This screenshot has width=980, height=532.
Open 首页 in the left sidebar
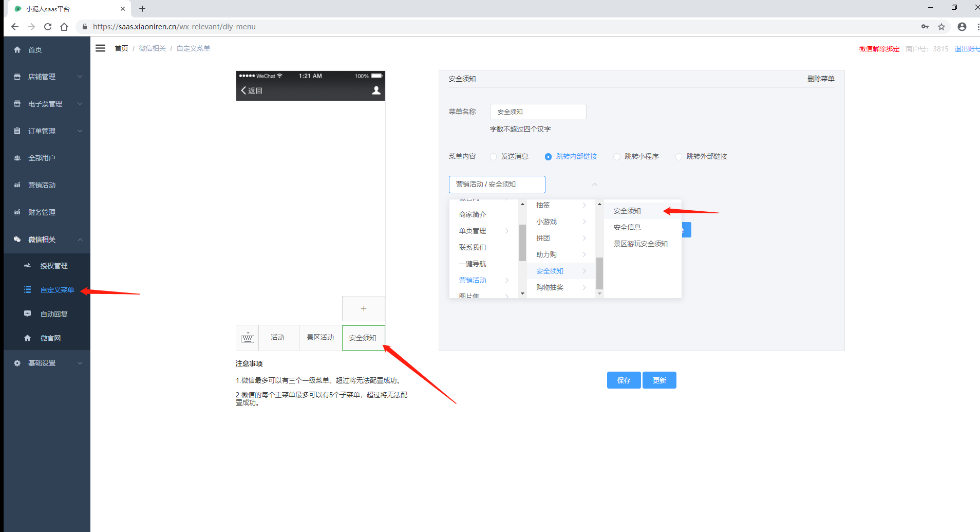coord(35,50)
